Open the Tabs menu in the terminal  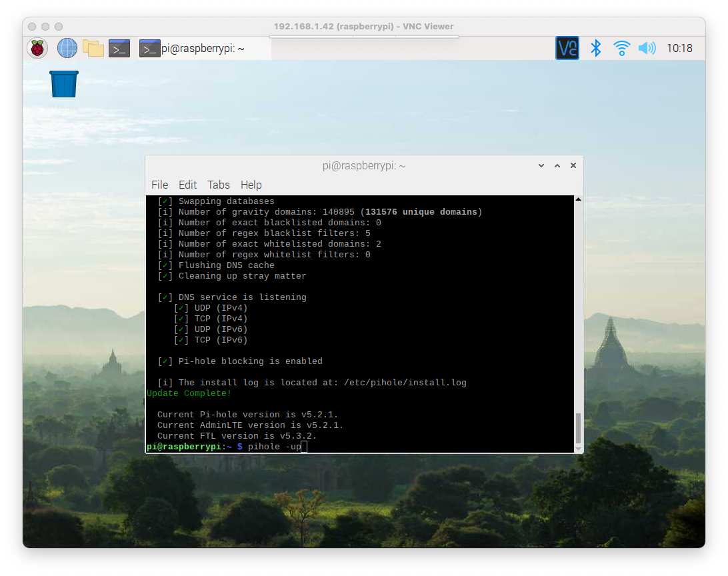[218, 185]
